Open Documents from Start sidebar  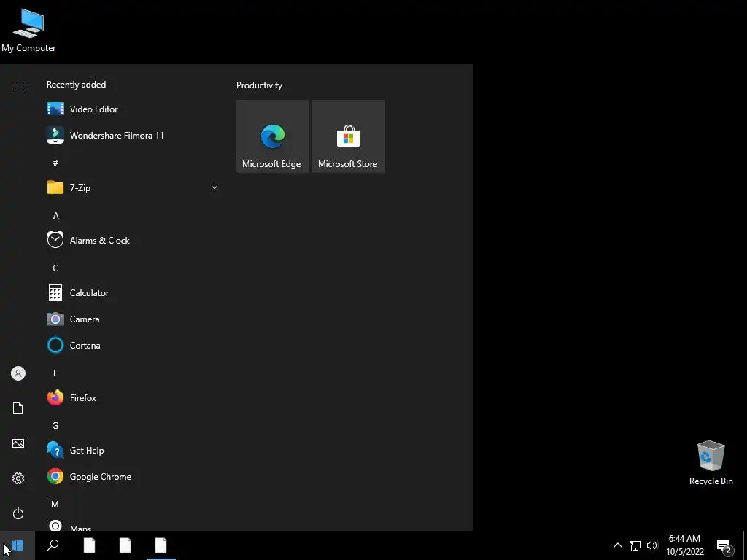coord(18,408)
